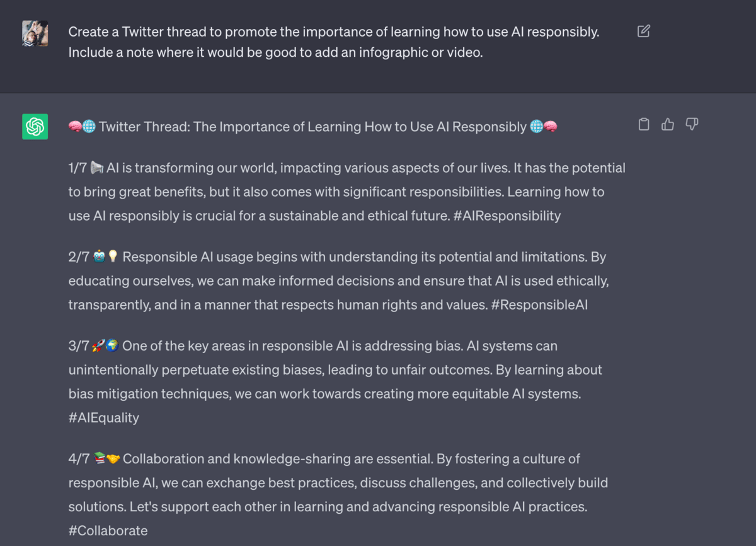
Task: Click the user prompt 'Create a Twitter thread'
Action: tap(334, 42)
